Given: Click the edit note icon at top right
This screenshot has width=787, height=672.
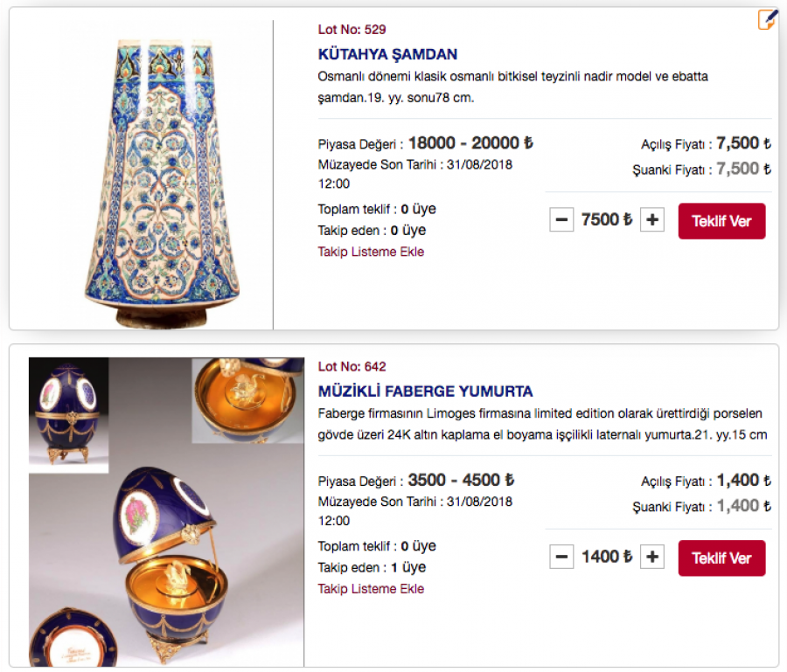Looking at the screenshot, I should (768, 19).
